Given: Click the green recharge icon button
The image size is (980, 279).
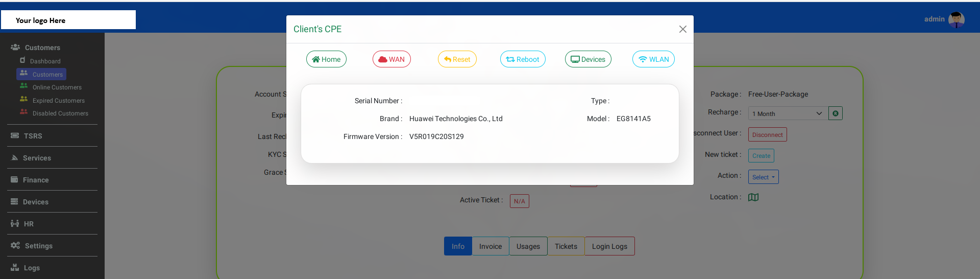Looking at the screenshot, I should click(x=835, y=113).
